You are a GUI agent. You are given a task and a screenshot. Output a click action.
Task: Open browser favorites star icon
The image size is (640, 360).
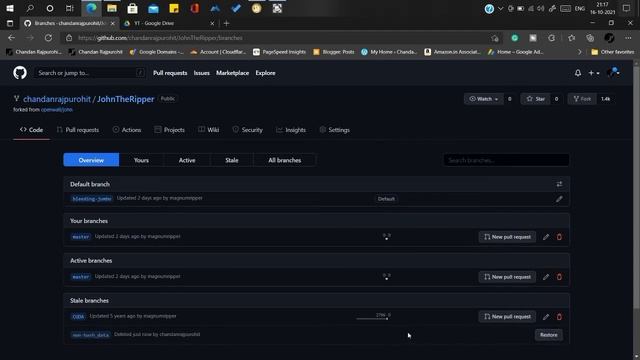pyautogui.click(x=571, y=38)
